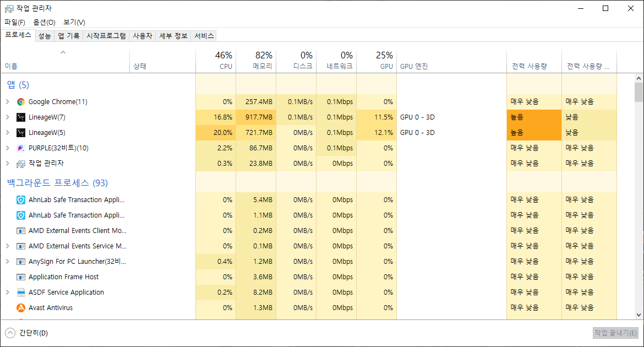Sort by the 네트워크 column header
Screen dimensions: 644x347
coord(336,61)
